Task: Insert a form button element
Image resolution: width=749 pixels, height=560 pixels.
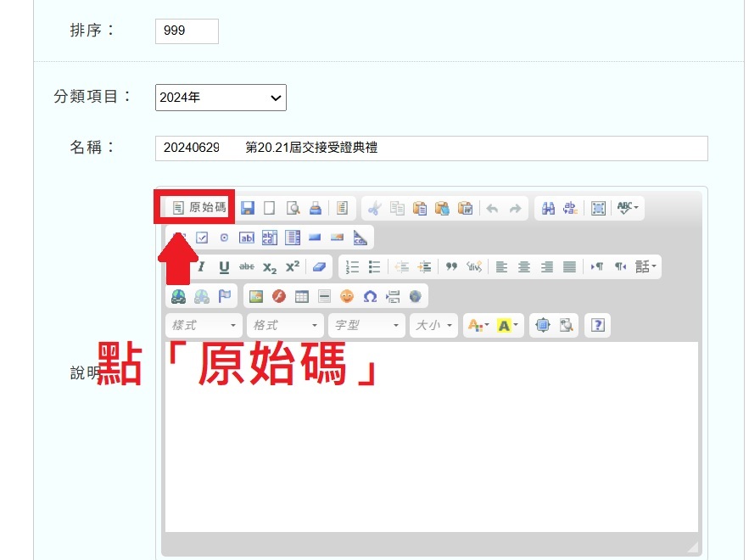Action: [315, 237]
